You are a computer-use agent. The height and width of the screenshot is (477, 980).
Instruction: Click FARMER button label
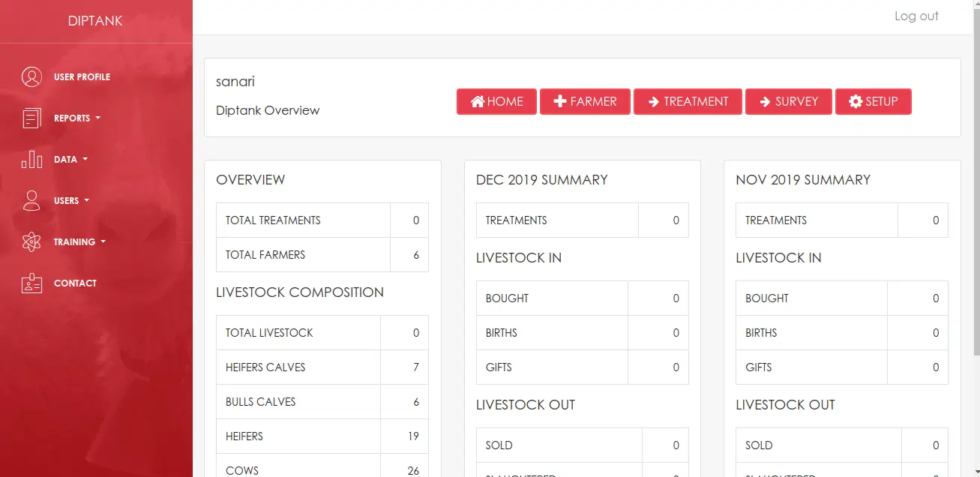pos(593,101)
